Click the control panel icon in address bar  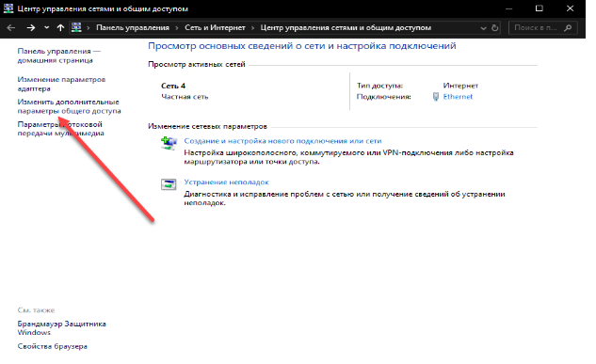click(76, 27)
